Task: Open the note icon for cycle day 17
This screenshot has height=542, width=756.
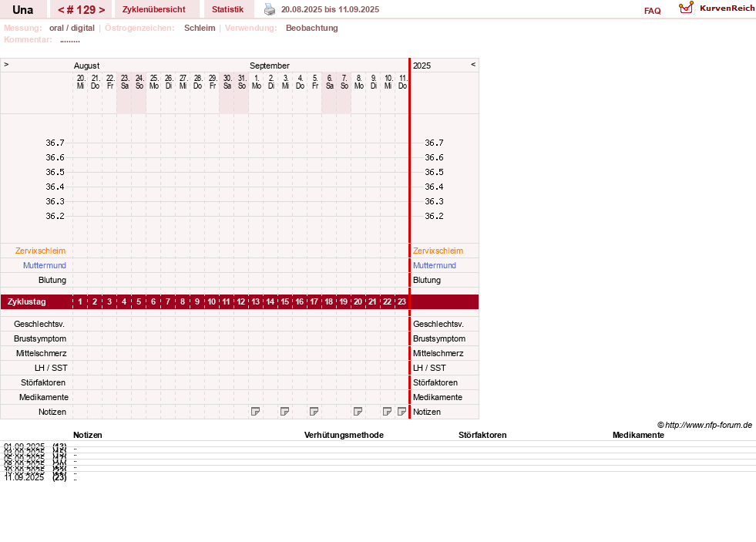Action: point(314,412)
